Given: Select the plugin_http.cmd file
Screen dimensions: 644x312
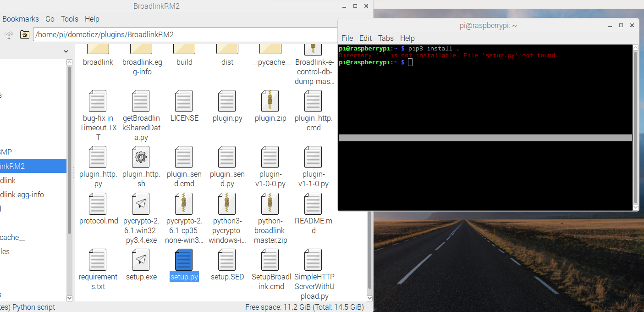Looking at the screenshot, I should tap(314, 111).
